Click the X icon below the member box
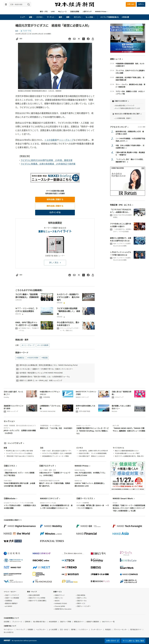 tap(84, 275)
